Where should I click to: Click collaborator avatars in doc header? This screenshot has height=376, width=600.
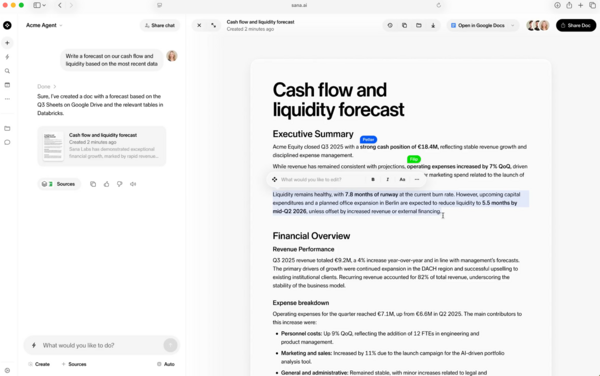click(538, 25)
